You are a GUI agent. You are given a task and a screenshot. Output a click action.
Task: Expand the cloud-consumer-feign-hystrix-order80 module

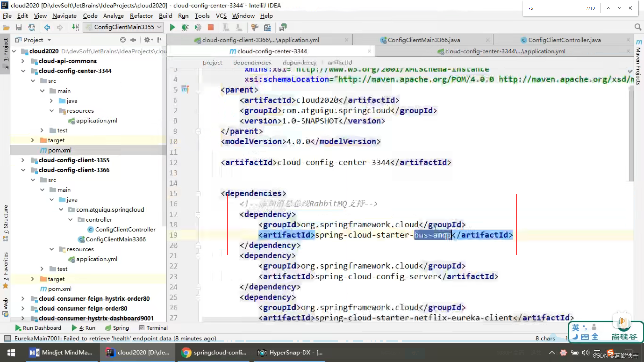[x=23, y=299]
